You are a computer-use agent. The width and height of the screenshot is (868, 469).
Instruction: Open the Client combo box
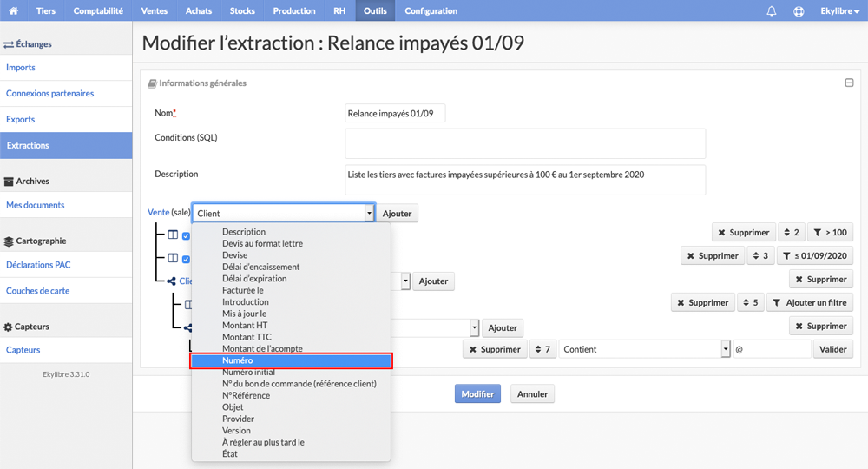tap(284, 213)
